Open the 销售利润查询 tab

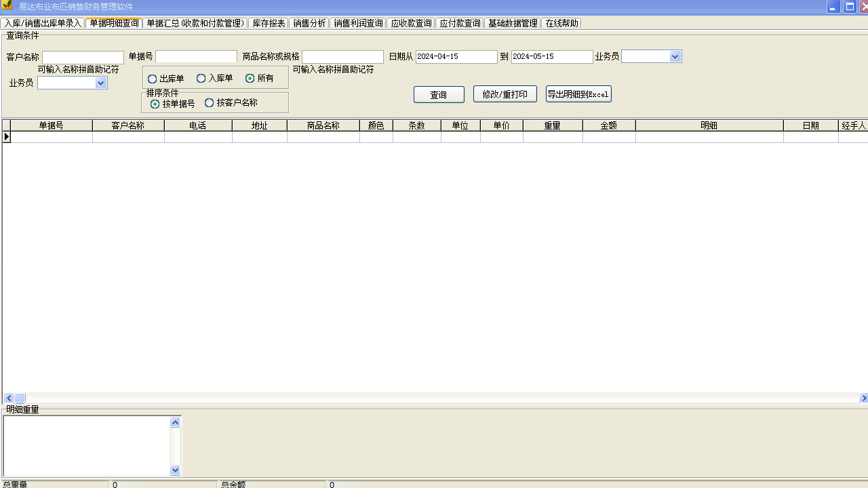click(x=358, y=22)
